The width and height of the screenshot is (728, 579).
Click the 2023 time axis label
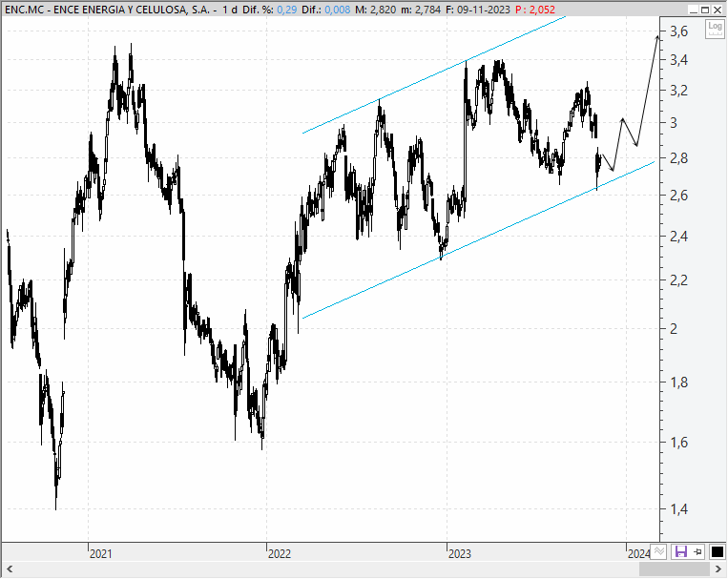[x=460, y=553]
